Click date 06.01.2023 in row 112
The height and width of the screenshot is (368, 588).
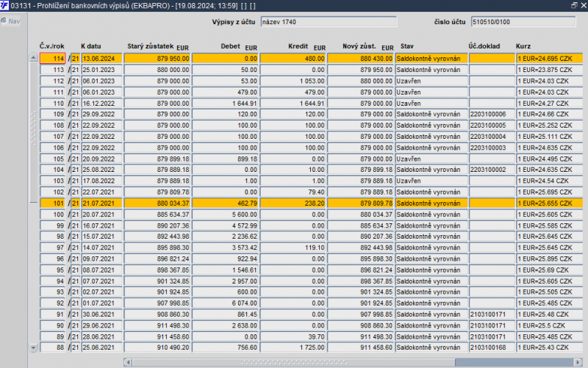tap(101, 81)
